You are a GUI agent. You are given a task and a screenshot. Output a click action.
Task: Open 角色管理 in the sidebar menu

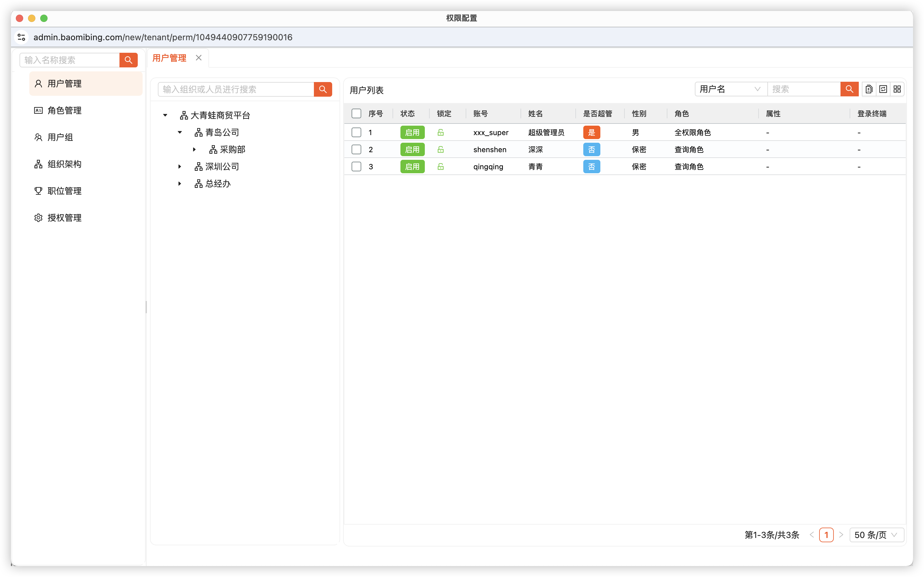[x=64, y=111]
